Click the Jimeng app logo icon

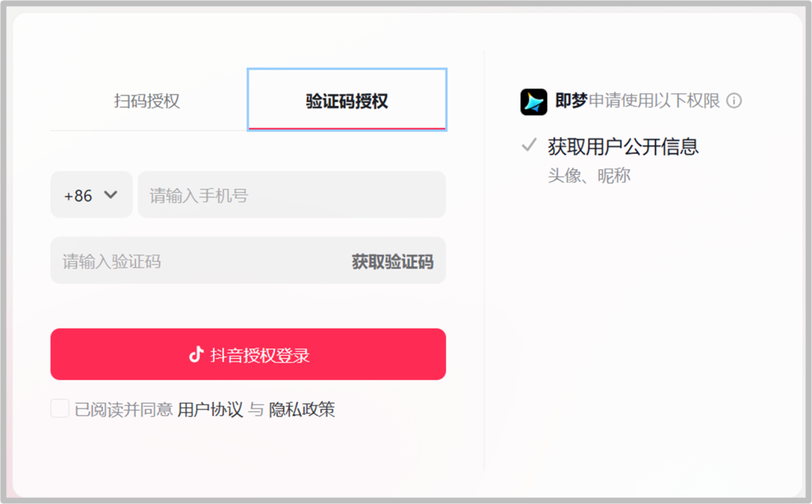(x=532, y=101)
